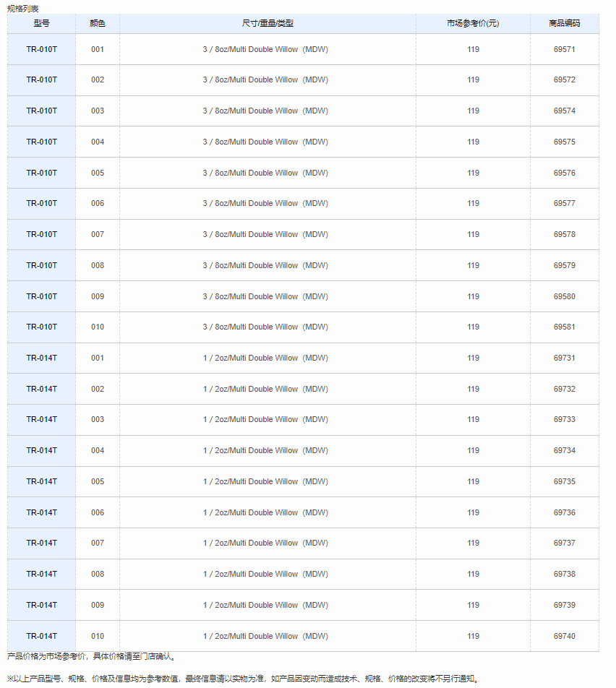The image size is (616, 688).
Task: Select product code 69731
Action: pos(564,358)
